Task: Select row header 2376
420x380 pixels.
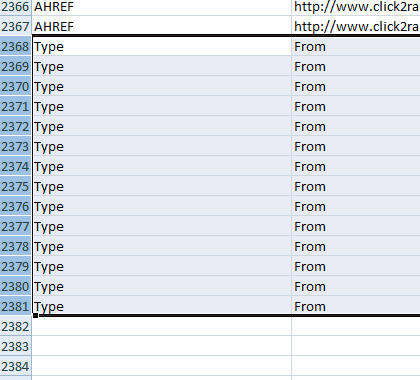Action: tap(16, 206)
